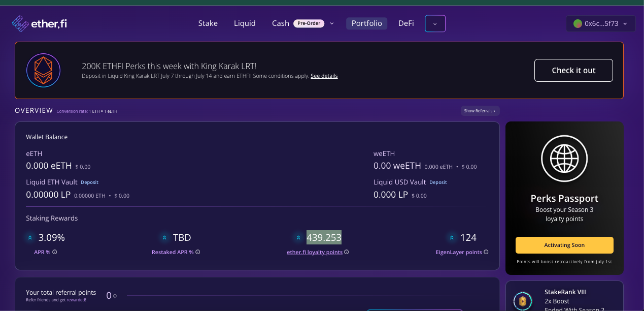Select the Portfolio tab
This screenshot has height=311, width=644.
click(x=367, y=23)
